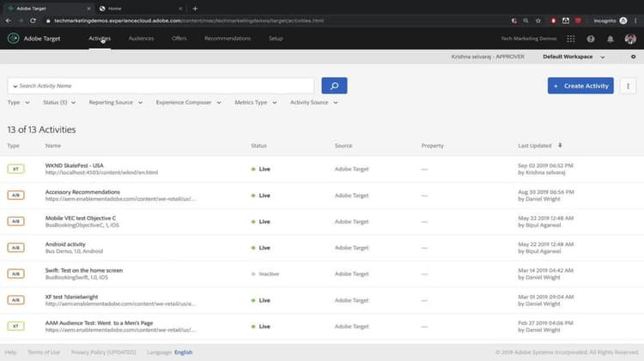Open the help question mark icon

coord(591,39)
